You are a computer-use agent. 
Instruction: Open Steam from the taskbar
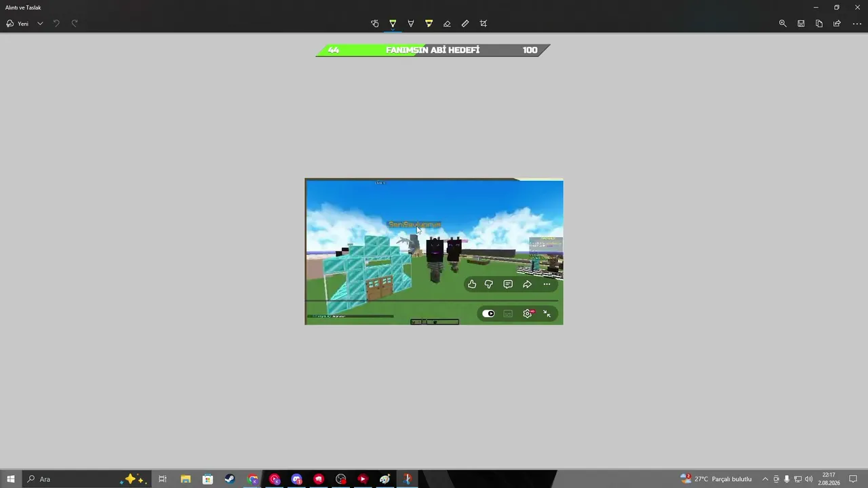click(230, 479)
